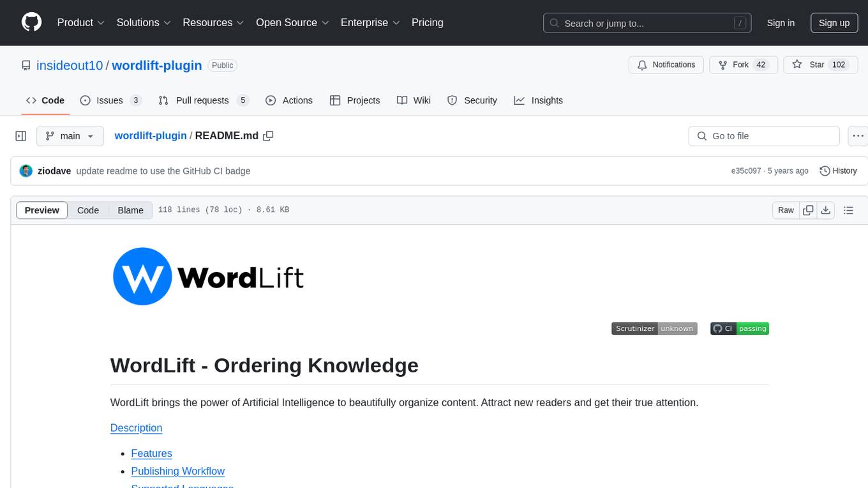
Task: Expand the Solutions menu
Action: click(x=144, y=22)
